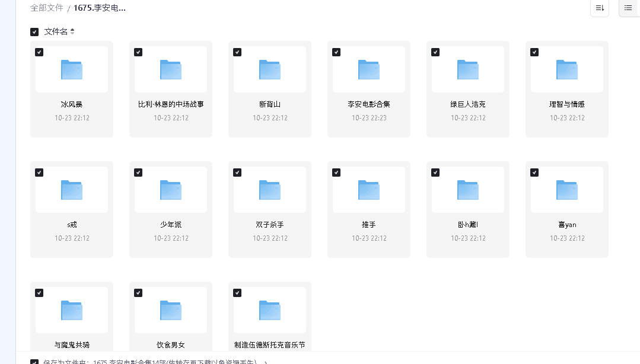The image size is (640, 364).
Task: Click the 绿巨人浩克 folder icon
Action: click(467, 69)
